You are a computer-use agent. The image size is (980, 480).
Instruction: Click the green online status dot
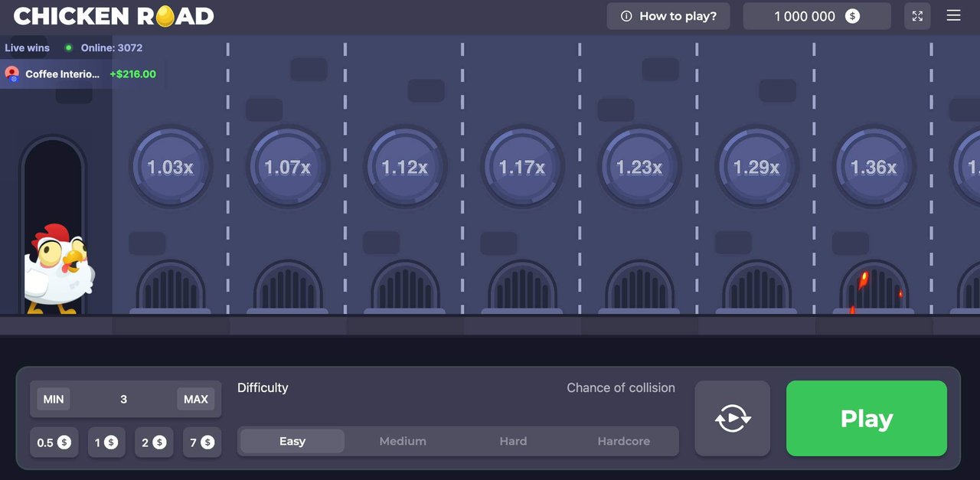click(68, 47)
